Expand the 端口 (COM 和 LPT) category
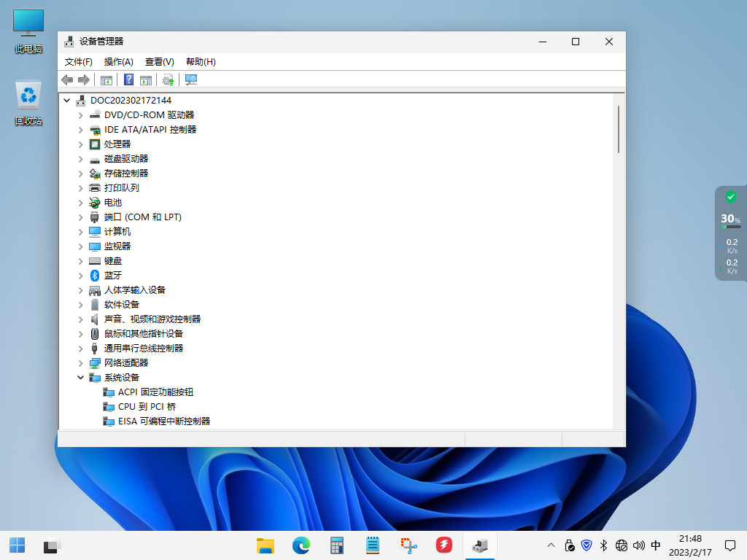Viewport: 747px width, 560px height. (x=80, y=217)
